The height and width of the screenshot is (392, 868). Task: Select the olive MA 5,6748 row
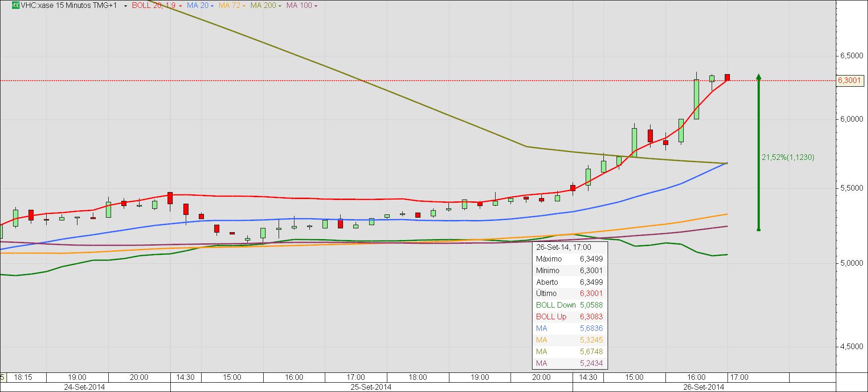click(570, 352)
